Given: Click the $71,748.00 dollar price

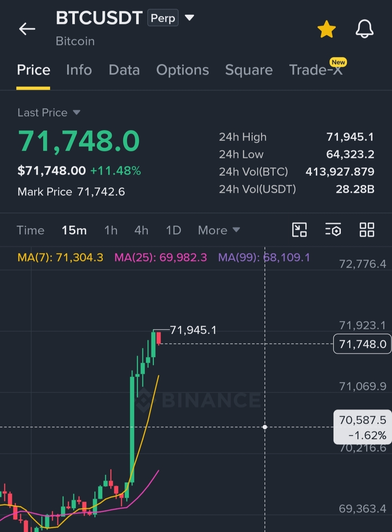Looking at the screenshot, I should (52, 171).
